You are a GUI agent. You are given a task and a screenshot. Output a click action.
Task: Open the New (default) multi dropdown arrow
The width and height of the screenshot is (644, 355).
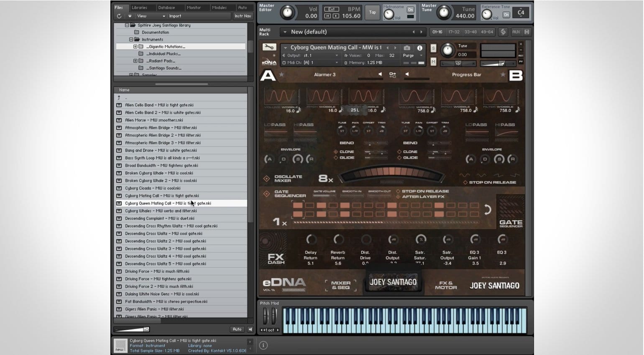285,32
